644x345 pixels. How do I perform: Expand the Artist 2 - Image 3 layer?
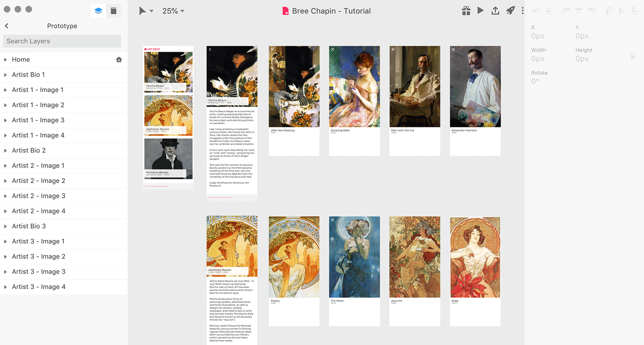pos(5,196)
